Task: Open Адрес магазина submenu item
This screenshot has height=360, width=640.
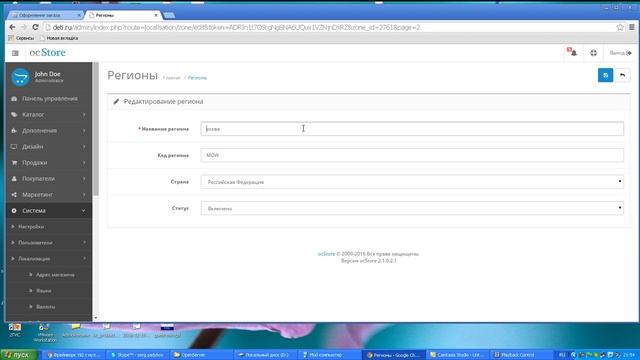Action: [55, 275]
